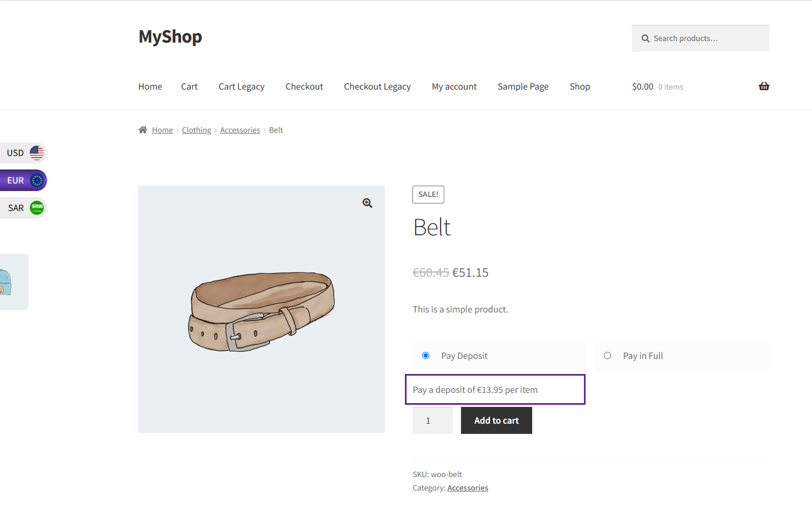Open the Clothing breadcrumb link

[196, 130]
